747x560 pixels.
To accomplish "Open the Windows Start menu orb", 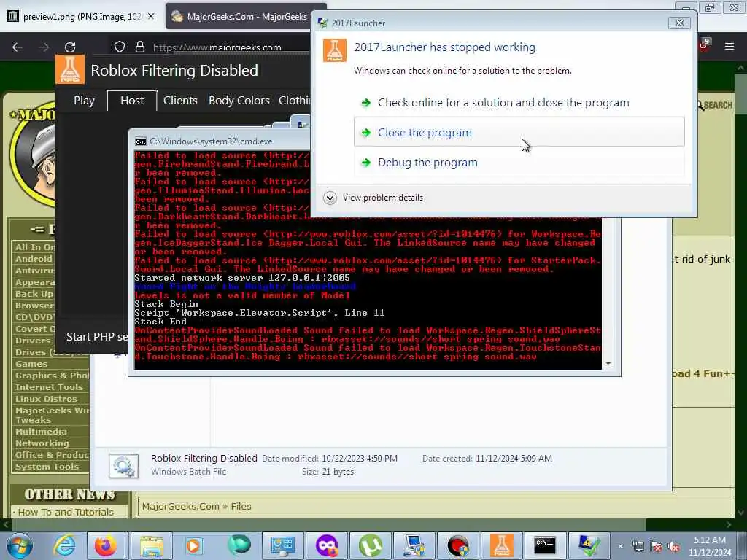I will (19, 545).
